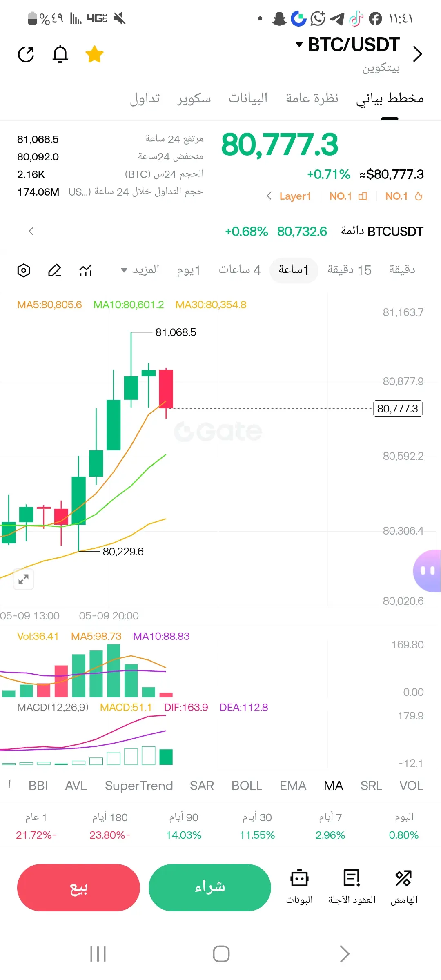
Task: Click the اليوم 0.80% performance cell
Action: (x=404, y=826)
